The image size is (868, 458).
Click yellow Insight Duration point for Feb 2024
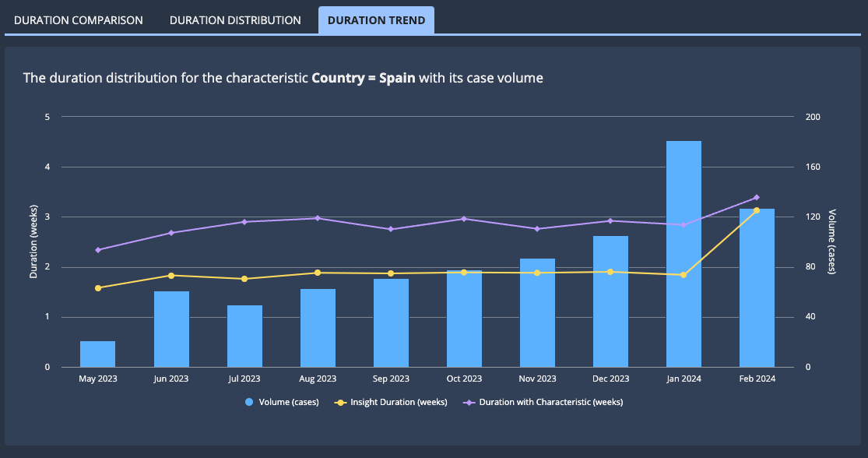pyautogui.click(x=757, y=210)
